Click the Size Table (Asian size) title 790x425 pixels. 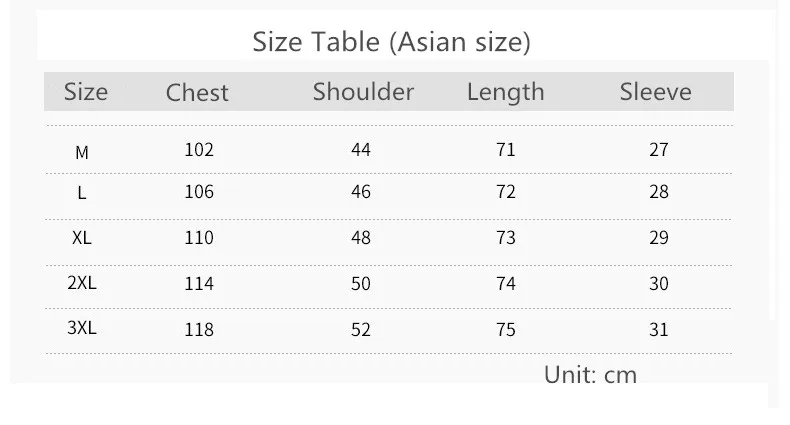(x=391, y=42)
